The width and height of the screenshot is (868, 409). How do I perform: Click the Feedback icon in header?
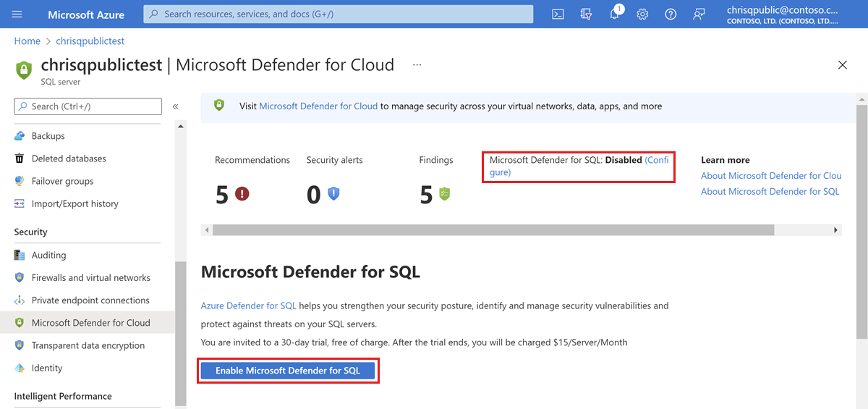(x=699, y=14)
